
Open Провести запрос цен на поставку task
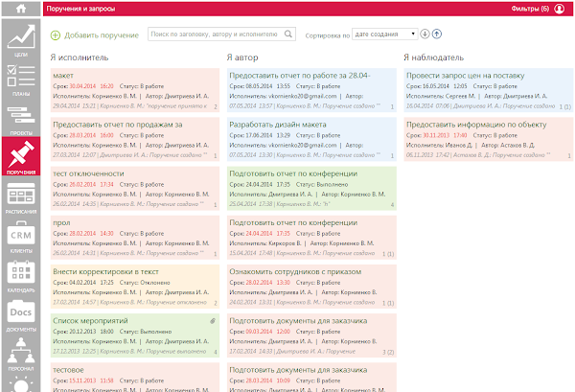click(x=465, y=76)
